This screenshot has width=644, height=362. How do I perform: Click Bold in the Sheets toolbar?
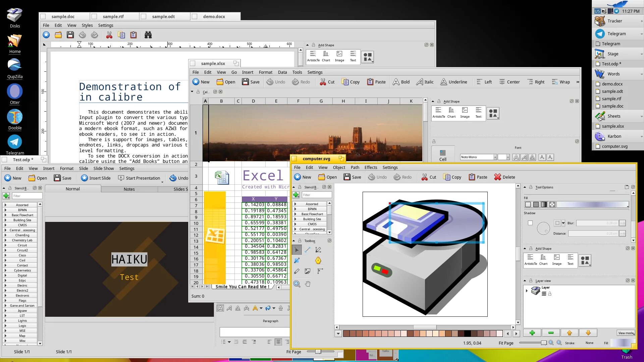401,82
